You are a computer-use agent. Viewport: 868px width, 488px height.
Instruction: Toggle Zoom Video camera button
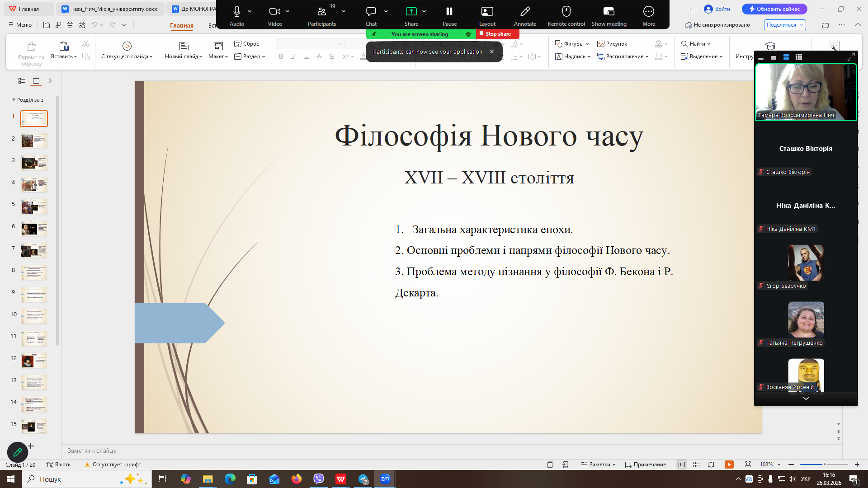tap(274, 12)
